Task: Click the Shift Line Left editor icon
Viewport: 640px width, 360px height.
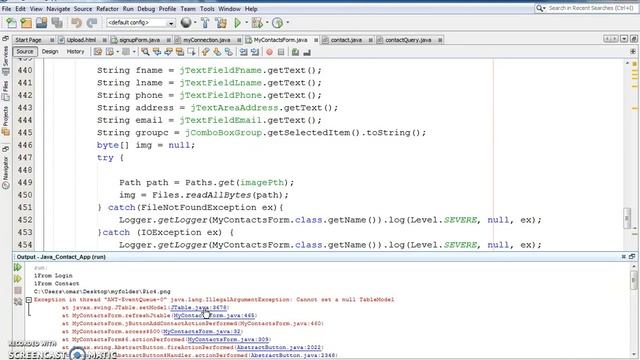Action: [243, 52]
